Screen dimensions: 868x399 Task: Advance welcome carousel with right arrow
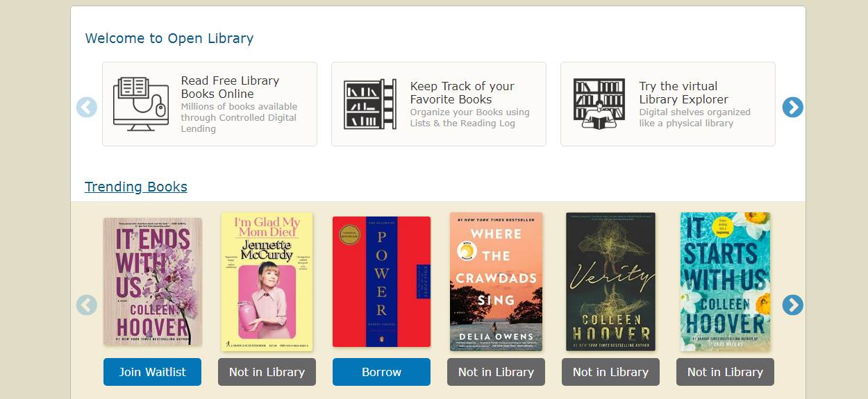(x=792, y=107)
